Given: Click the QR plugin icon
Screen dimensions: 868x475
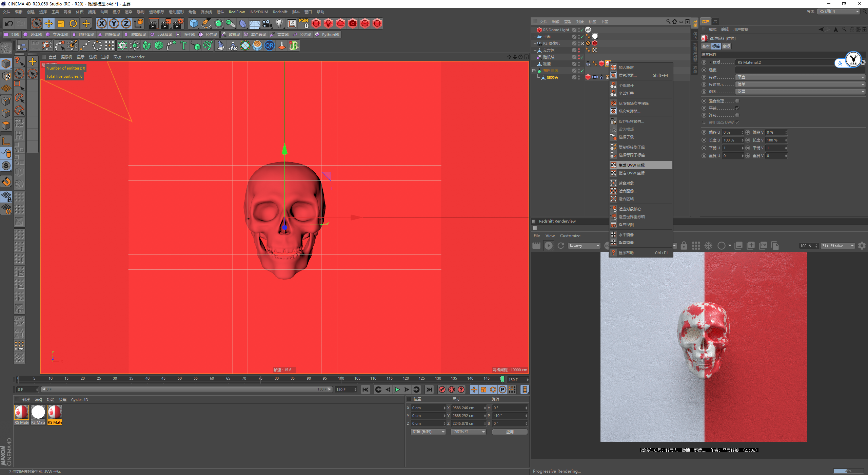Looking at the screenshot, I should point(270,45).
